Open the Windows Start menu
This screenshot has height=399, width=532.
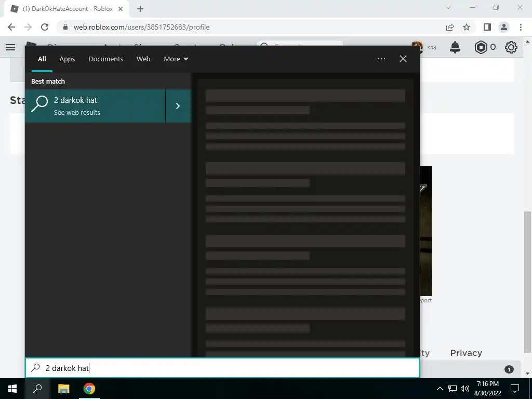point(12,389)
